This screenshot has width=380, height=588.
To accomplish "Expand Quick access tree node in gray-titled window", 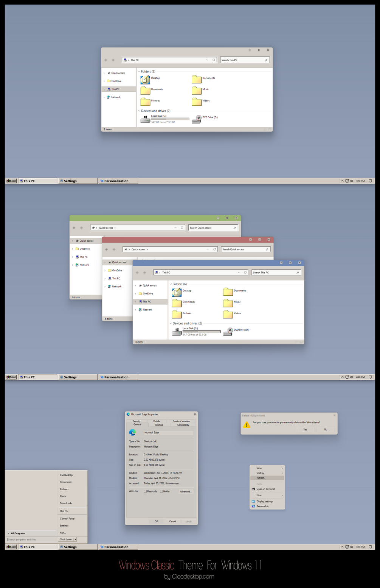I will pos(104,73).
